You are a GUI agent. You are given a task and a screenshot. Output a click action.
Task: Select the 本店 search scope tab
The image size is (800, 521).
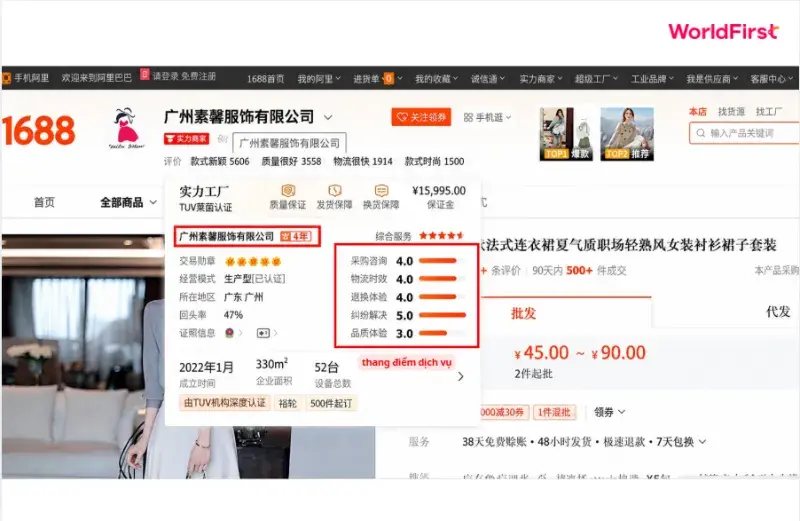pyautogui.click(x=697, y=111)
